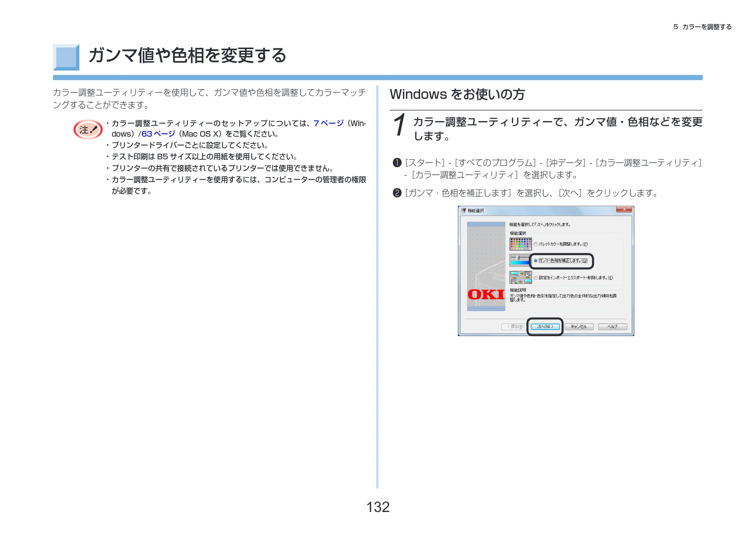Click the text テスト印刷はB5サイズ以上
The height and width of the screenshot is (535, 756).
coord(204,157)
